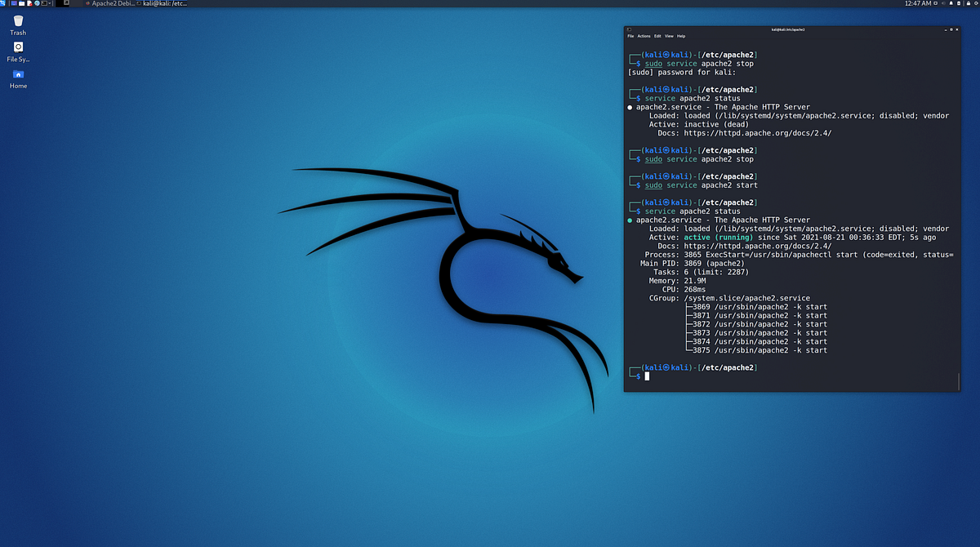The height and width of the screenshot is (547, 980).
Task: Open the Trash from the desktop
Action: pos(17,20)
